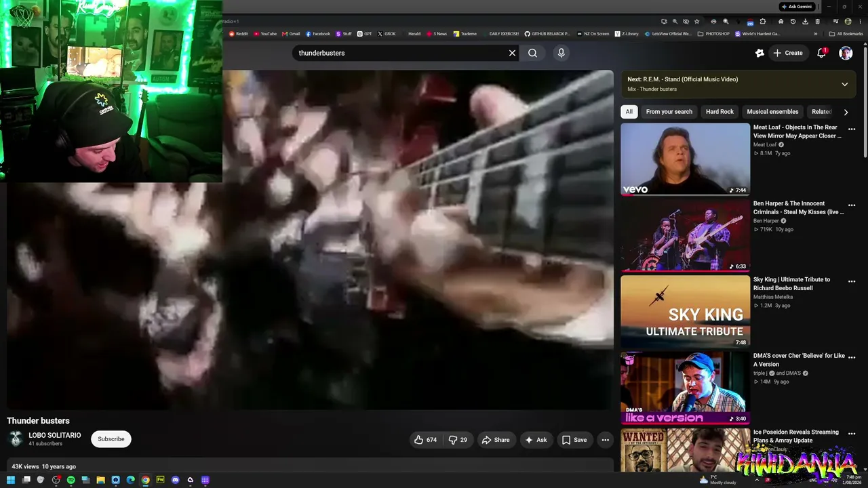Open the DMA'S like a version thumbnail
The height and width of the screenshot is (488, 868).
[685, 388]
